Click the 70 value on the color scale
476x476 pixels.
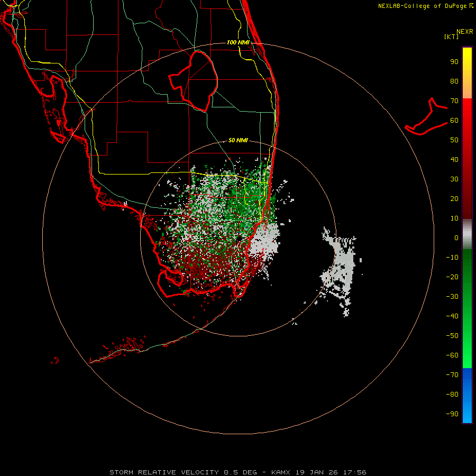coord(454,101)
